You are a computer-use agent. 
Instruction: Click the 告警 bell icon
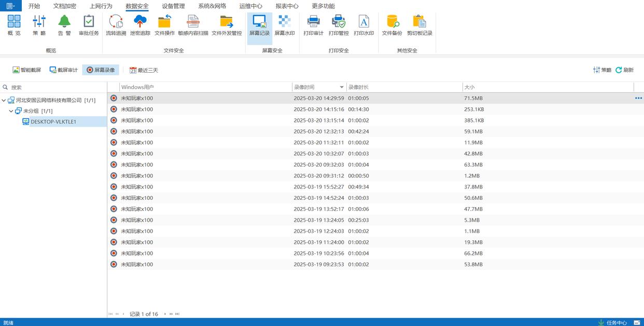point(64,25)
